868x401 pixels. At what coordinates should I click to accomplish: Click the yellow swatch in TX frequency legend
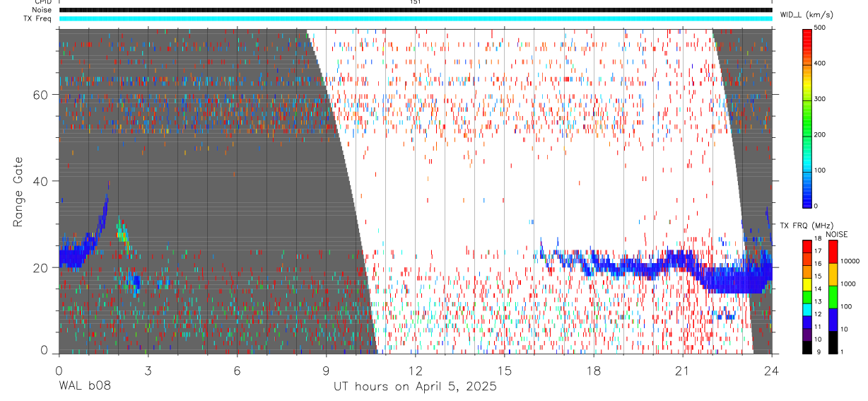coord(807,284)
